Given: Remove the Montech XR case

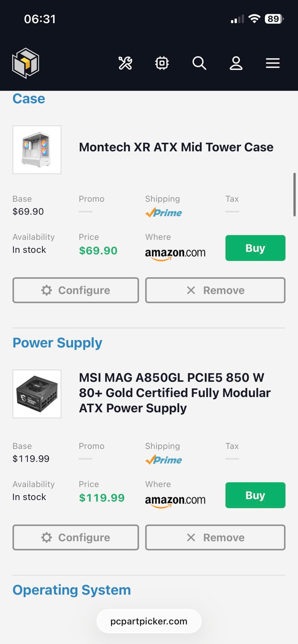Looking at the screenshot, I should click(215, 290).
